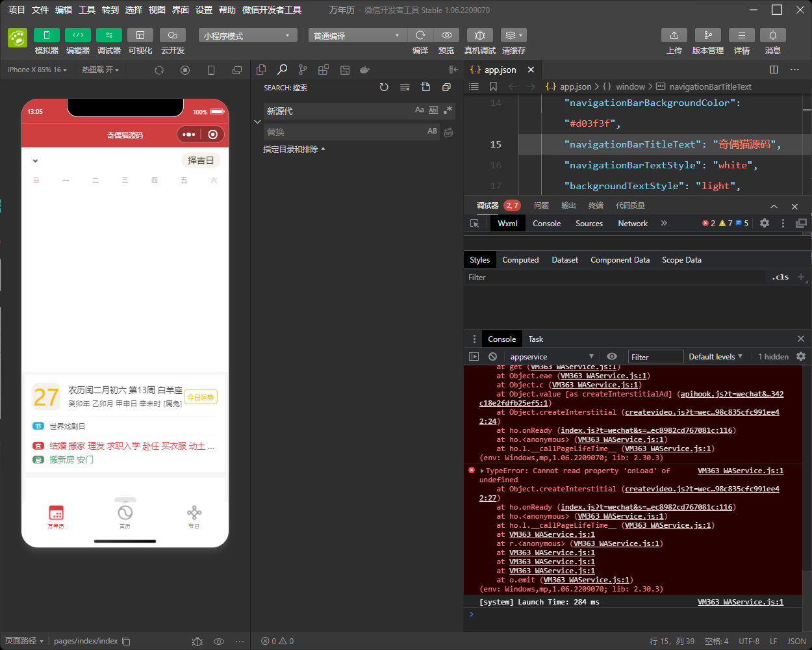
Task: Collapse the sidebar with the toggle icon
Action: tap(453, 70)
